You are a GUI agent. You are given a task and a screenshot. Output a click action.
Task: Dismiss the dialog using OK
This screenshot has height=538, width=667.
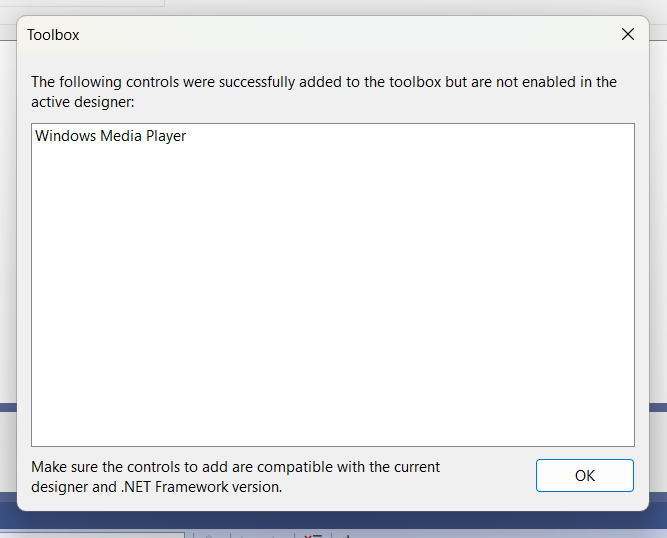point(584,475)
